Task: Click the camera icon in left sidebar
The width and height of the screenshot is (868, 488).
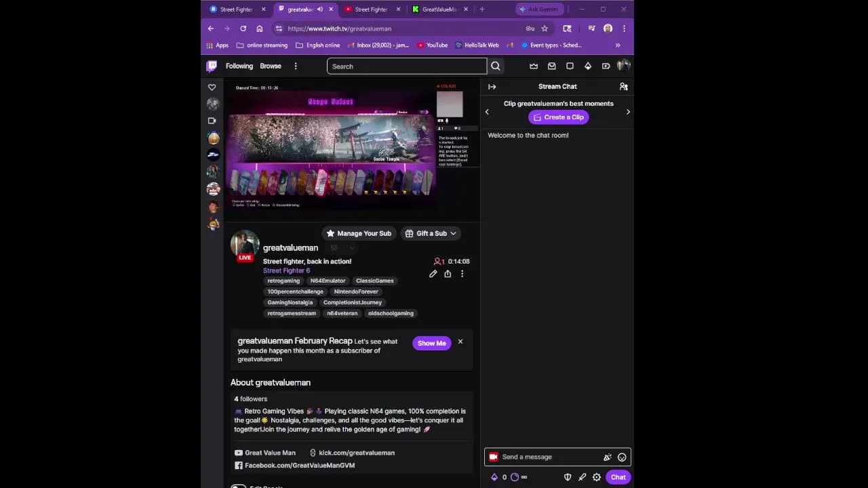Action: pos(212,121)
